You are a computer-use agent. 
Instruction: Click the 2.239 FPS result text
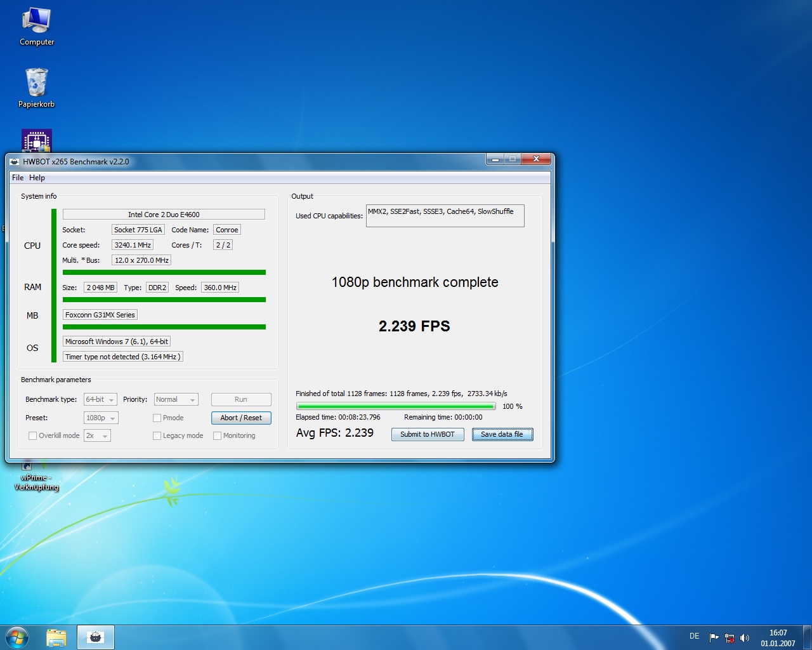[x=414, y=326]
